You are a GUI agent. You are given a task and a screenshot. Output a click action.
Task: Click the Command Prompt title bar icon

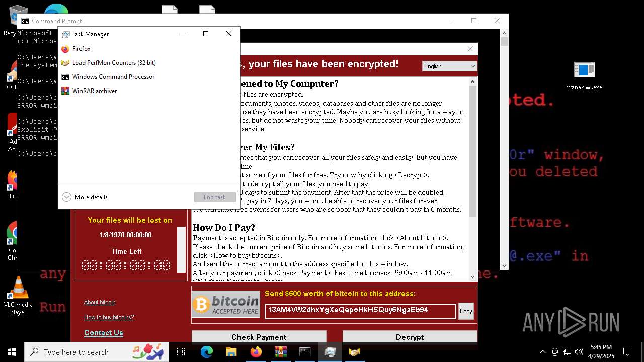pyautogui.click(x=25, y=21)
